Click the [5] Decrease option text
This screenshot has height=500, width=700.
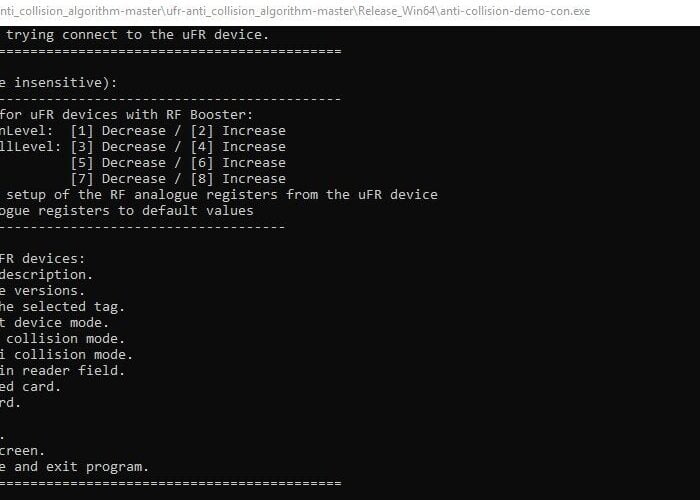pos(118,163)
